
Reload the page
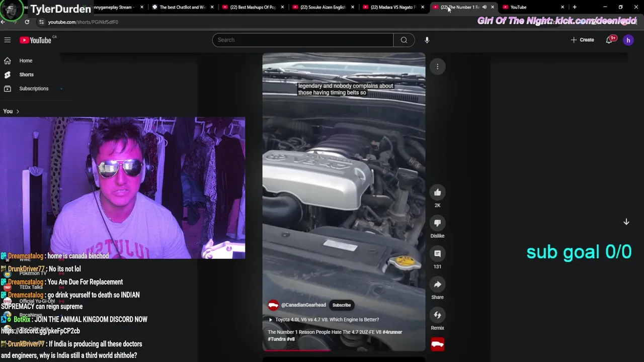pyautogui.click(x=27, y=22)
